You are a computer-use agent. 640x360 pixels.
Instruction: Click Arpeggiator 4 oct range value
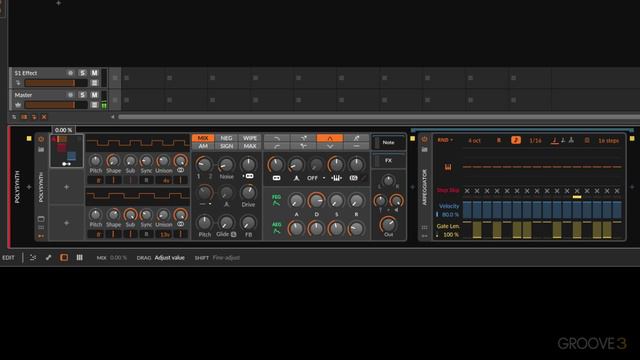tap(474, 140)
